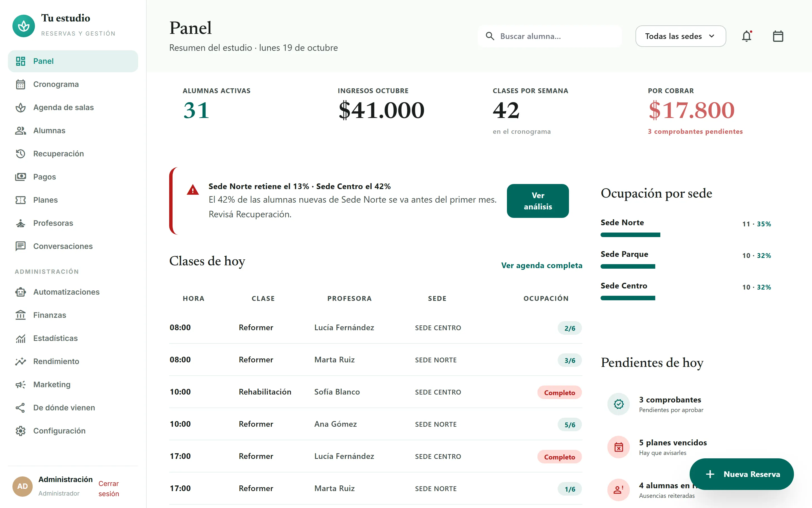Click the search magnifier icon
The height and width of the screenshot is (508, 812).
490,36
